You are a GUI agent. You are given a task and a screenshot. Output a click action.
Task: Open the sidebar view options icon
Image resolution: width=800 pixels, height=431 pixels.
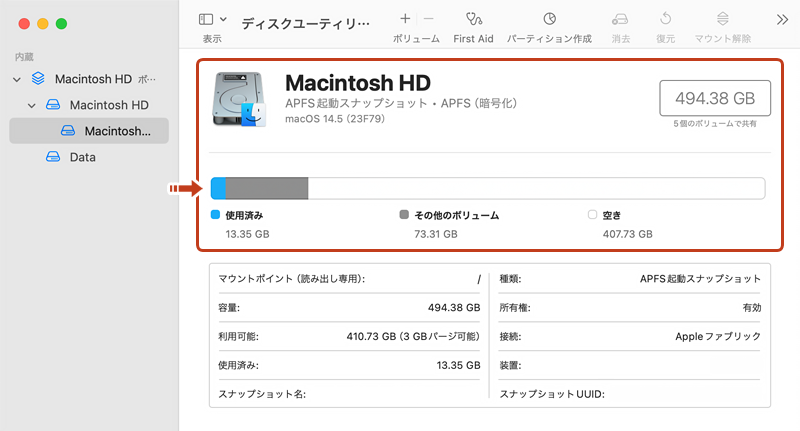206,19
